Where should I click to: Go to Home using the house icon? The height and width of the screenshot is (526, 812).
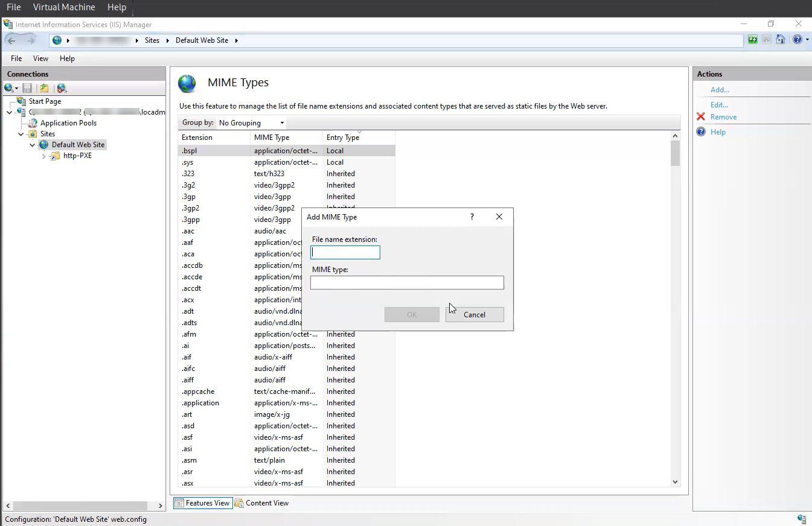(781, 40)
